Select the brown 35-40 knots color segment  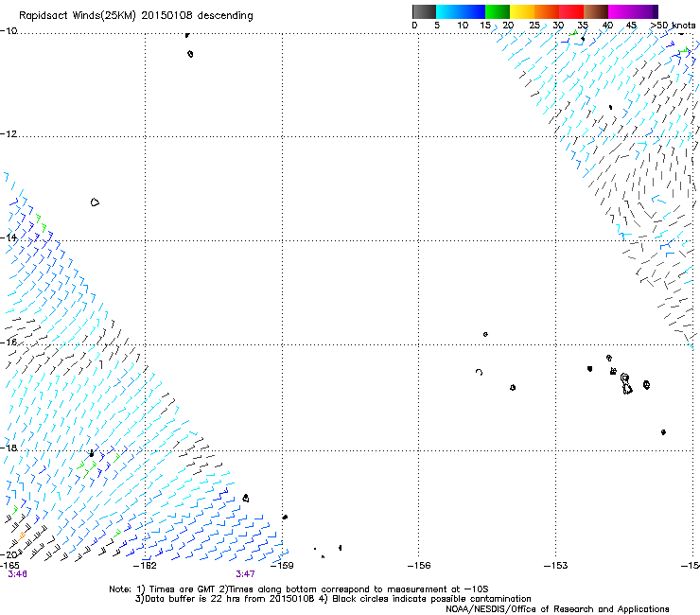pyautogui.click(x=596, y=11)
